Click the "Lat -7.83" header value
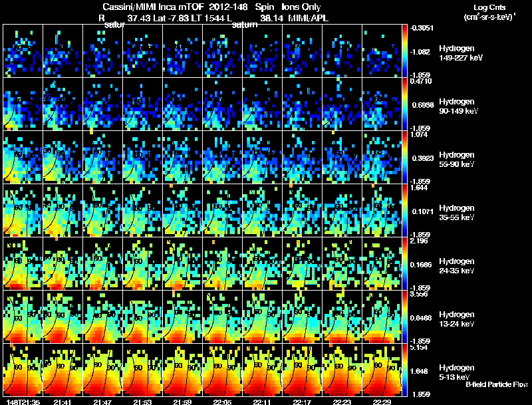The height and width of the screenshot is (405, 532). pos(172,19)
